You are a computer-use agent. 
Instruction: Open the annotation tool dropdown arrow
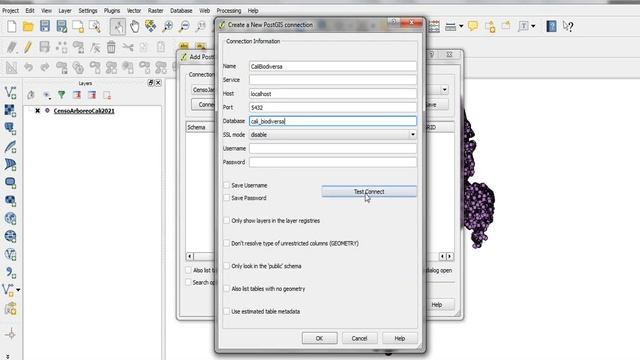pyautogui.click(x=533, y=27)
